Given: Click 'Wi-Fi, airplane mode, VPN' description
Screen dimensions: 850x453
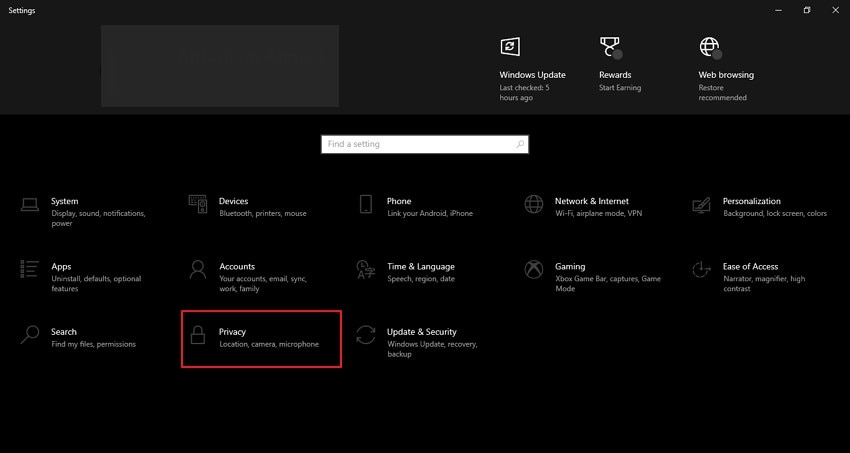Looking at the screenshot, I should click(598, 213).
